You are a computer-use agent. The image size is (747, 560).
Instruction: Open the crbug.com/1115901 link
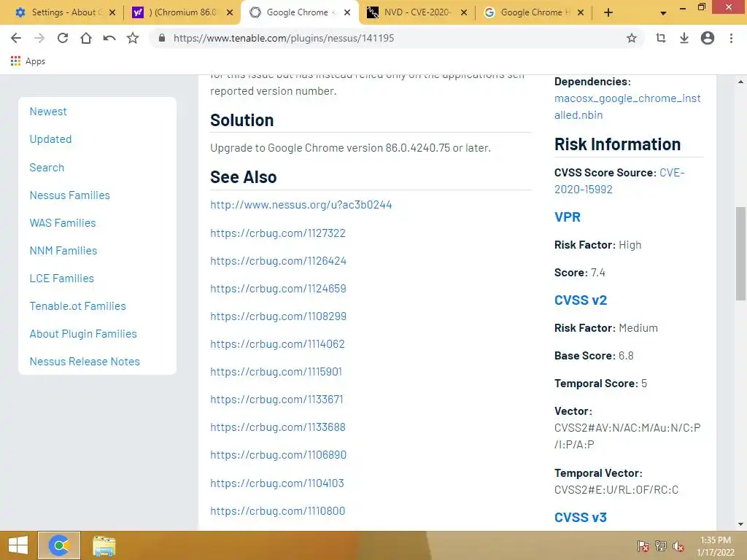[276, 371]
